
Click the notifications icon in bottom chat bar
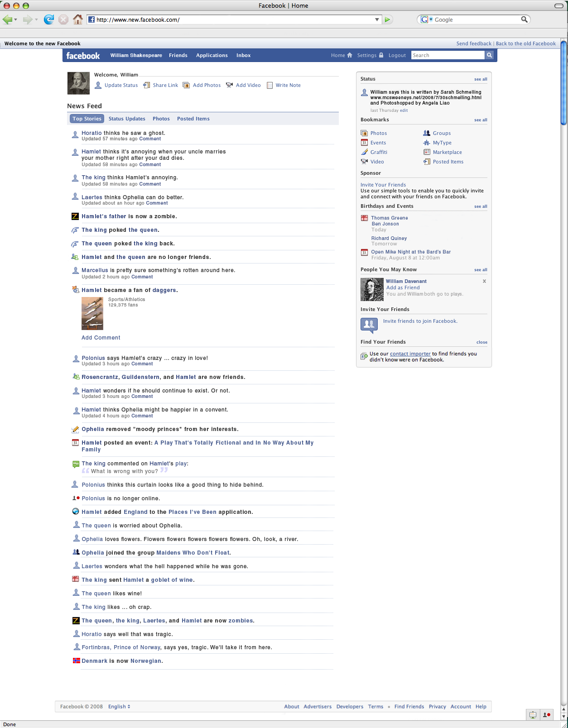tap(533, 715)
